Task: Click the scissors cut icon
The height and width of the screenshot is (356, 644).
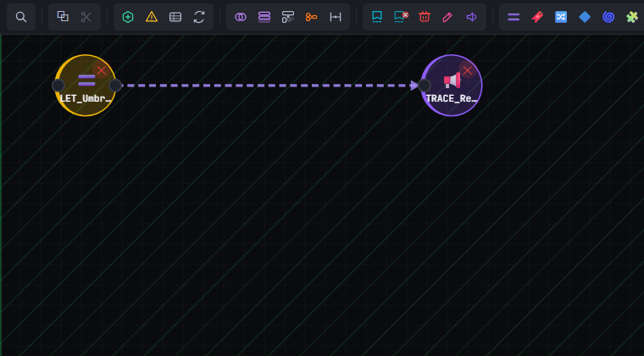Action: [x=86, y=17]
